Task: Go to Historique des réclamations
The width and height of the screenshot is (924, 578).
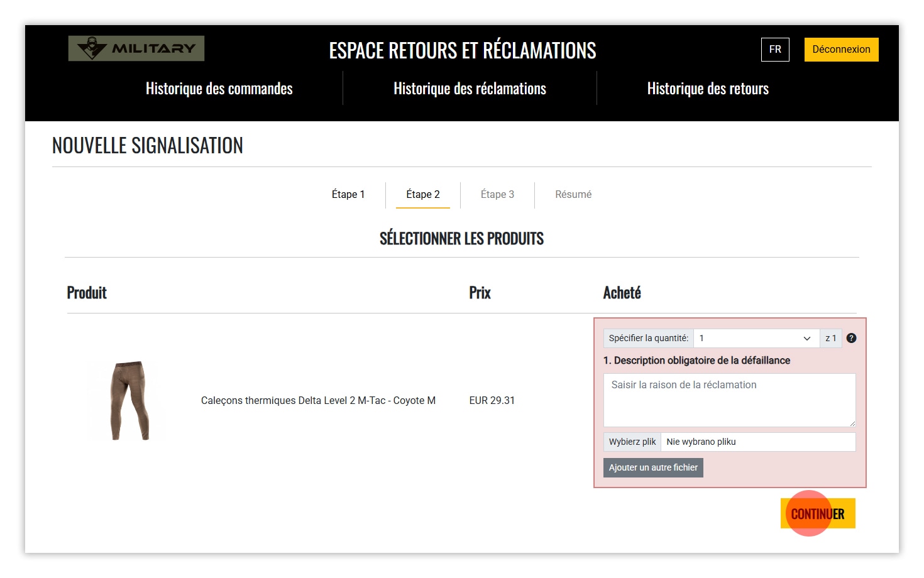Action: [x=470, y=89]
